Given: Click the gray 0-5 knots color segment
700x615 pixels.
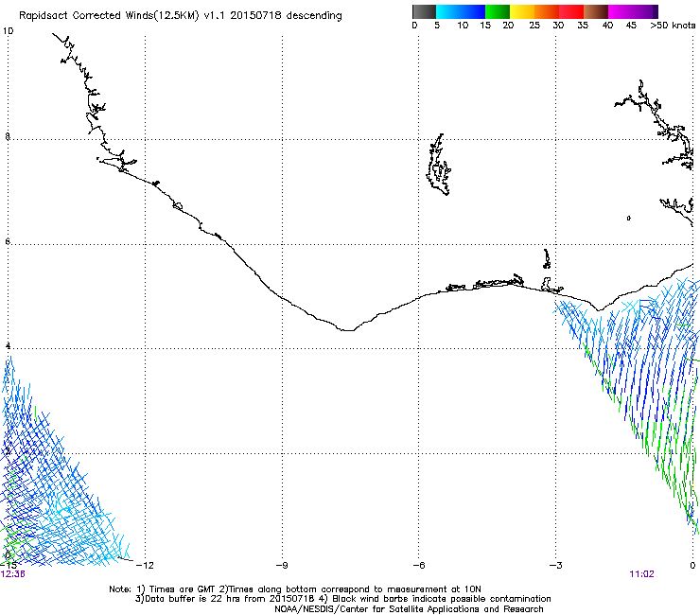Looking at the screenshot, I should pos(424,11).
